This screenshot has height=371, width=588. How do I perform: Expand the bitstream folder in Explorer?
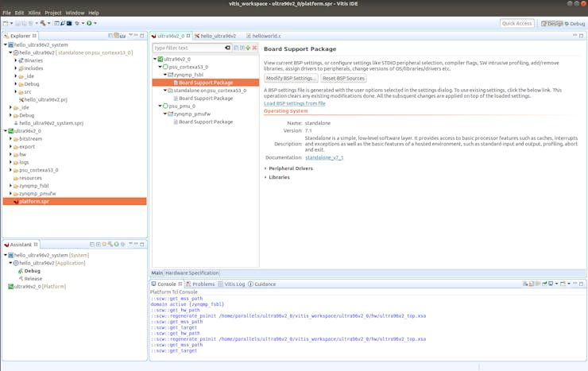(11, 139)
